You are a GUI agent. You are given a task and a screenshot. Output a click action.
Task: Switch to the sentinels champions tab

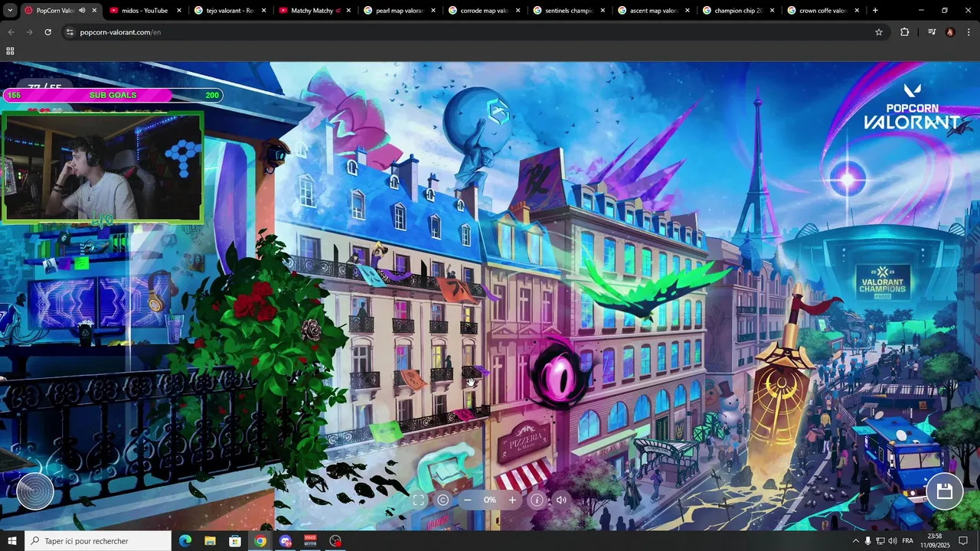coord(569,11)
